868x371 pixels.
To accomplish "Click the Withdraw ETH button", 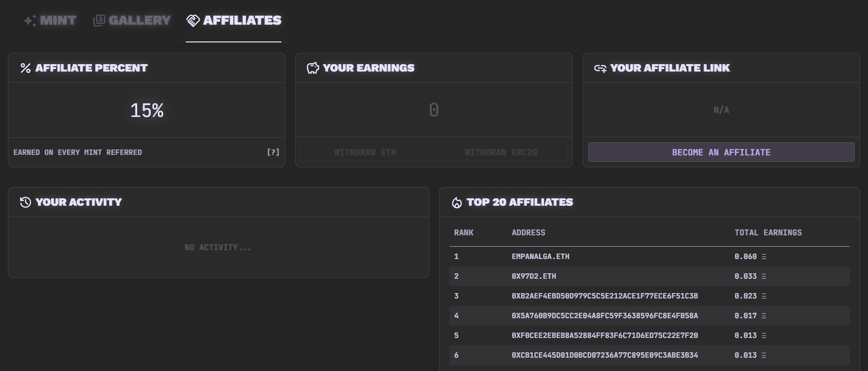I will [365, 152].
